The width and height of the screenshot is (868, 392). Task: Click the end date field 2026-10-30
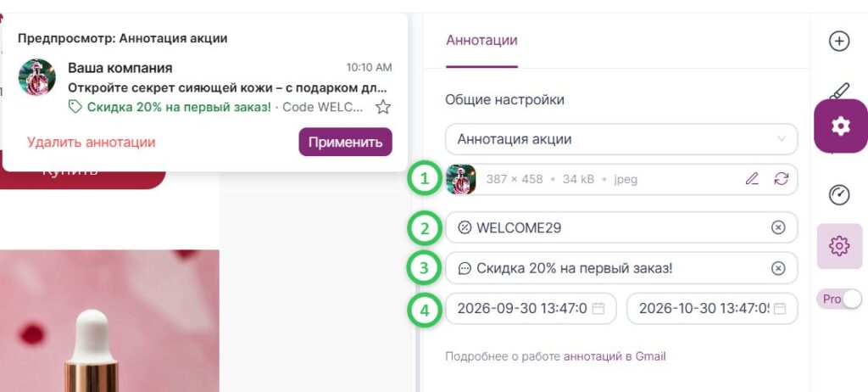click(712, 308)
